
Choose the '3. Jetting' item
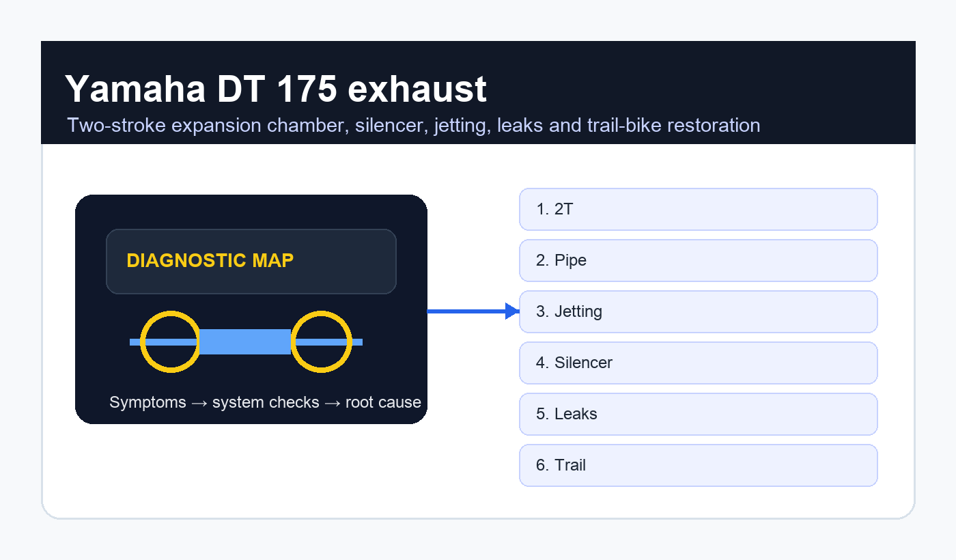coord(698,311)
